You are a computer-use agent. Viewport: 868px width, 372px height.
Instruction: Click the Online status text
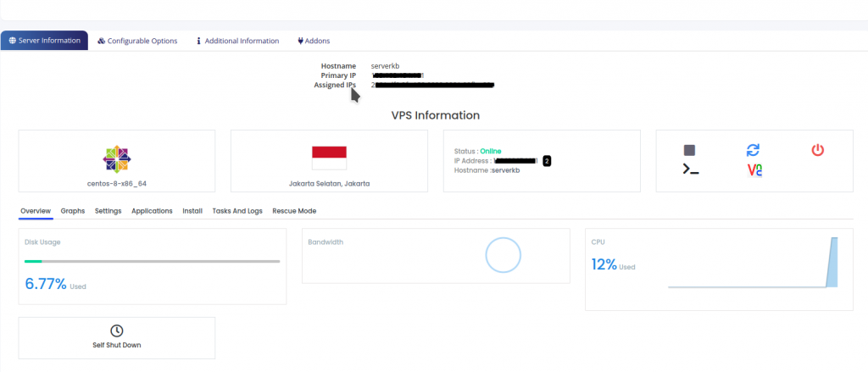click(x=491, y=151)
